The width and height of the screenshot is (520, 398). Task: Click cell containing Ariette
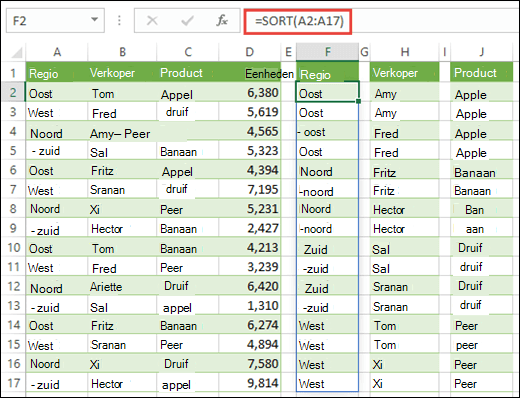tap(122, 286)
